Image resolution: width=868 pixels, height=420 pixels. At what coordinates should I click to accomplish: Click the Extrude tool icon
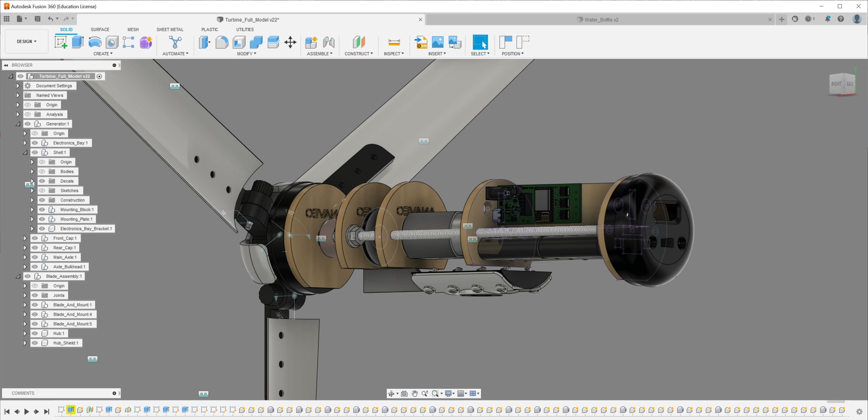[x=78, y=42]
